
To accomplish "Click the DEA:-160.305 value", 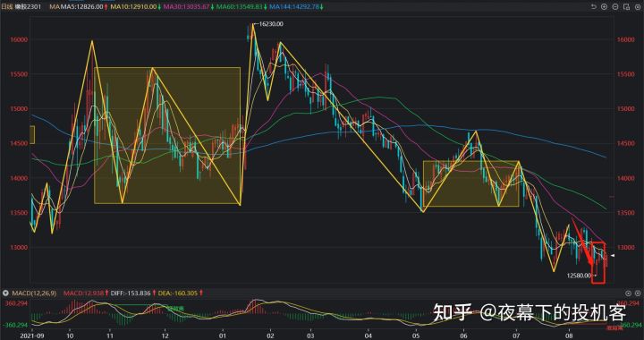I will (178, 293).
